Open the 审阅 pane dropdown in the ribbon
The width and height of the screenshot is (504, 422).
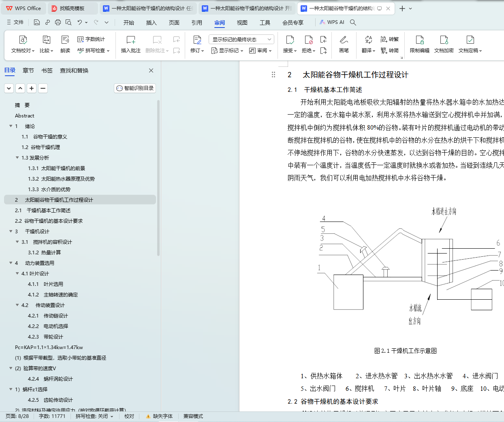tap(260, 51)
